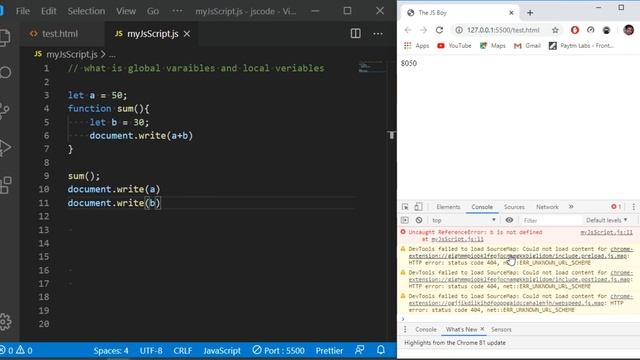The height and width of the screenshot is (360, 640).
Task: Open the Gmail bookmark
Action: (527, 46)
